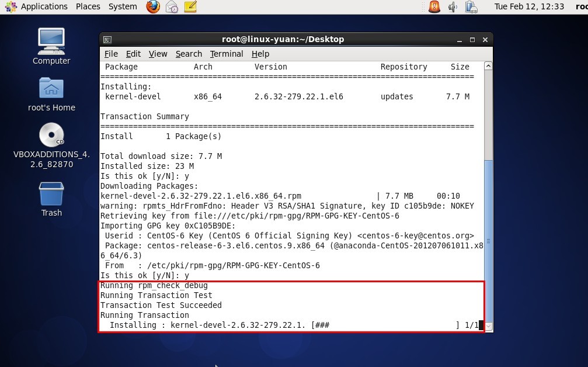This screenshot has width=588, height=367.
Task: Click the terminal title root@linux-yuan:~/Desktop
Action: [x=283, y=39]
